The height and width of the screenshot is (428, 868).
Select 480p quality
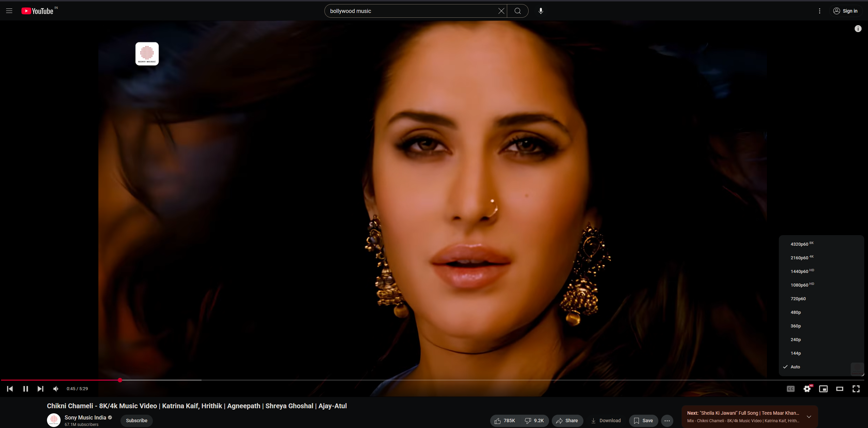click(821, 312)
